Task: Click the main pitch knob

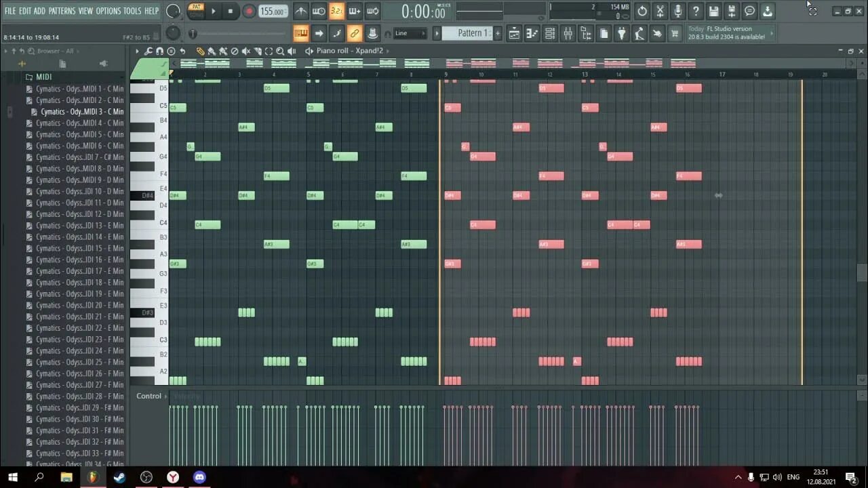Action: pyautogui.click(x=174, y=33)
